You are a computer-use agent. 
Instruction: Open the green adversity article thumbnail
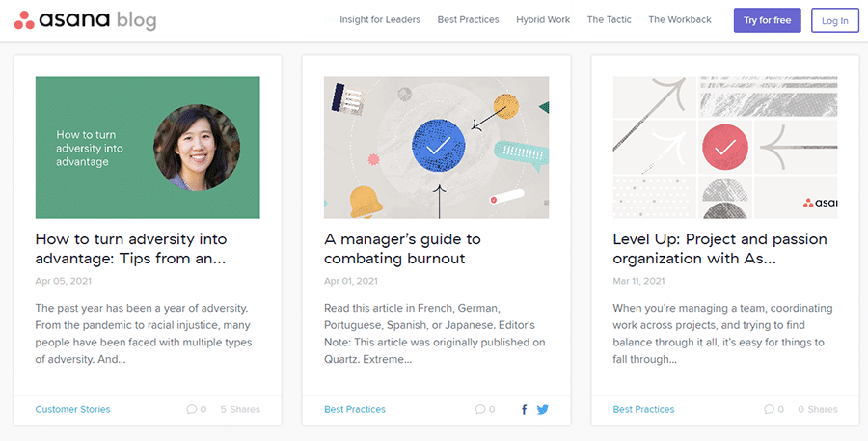click(148, 148)
